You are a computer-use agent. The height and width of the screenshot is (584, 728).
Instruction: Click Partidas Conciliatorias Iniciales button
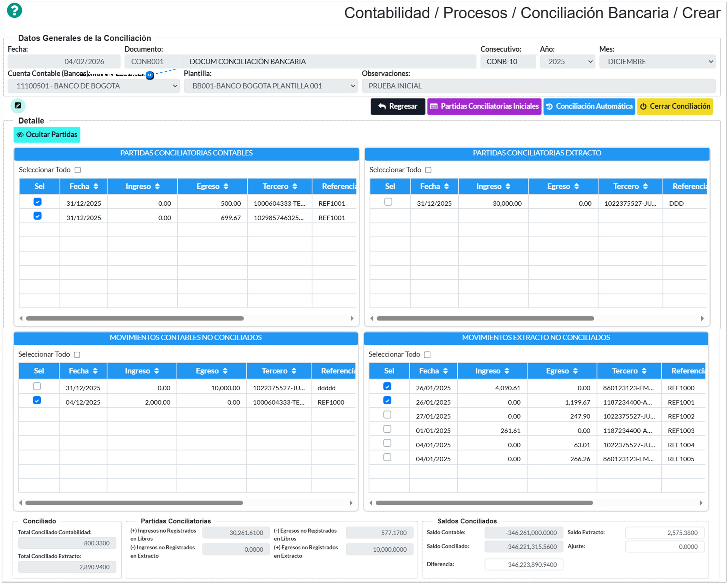click(x=484, y=106)
